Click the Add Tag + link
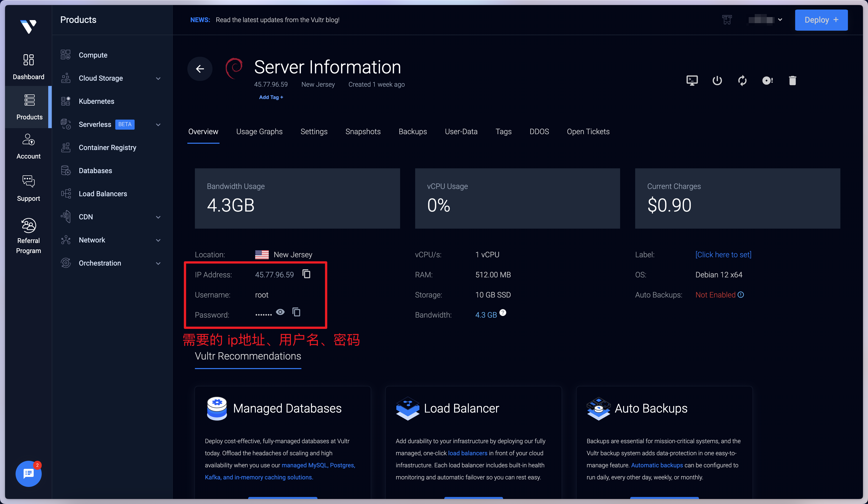The height and width of the screenshot is (504, 868). tap(271, 97)
